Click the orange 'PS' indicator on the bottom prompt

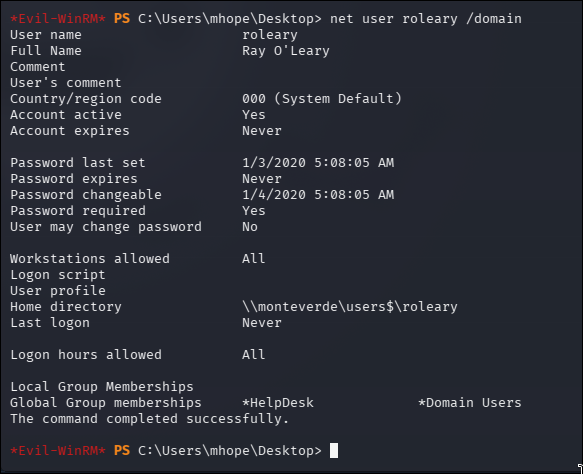coord(122,451)
